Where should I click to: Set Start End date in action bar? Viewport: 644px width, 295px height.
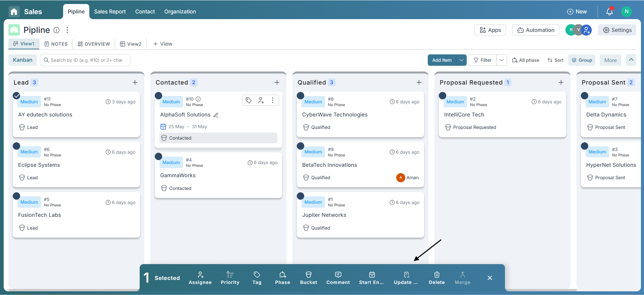click(371, 278)
